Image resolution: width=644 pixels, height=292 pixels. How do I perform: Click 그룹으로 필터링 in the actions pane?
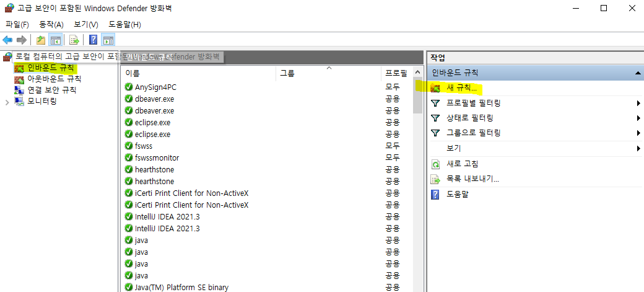click(473, 133)
